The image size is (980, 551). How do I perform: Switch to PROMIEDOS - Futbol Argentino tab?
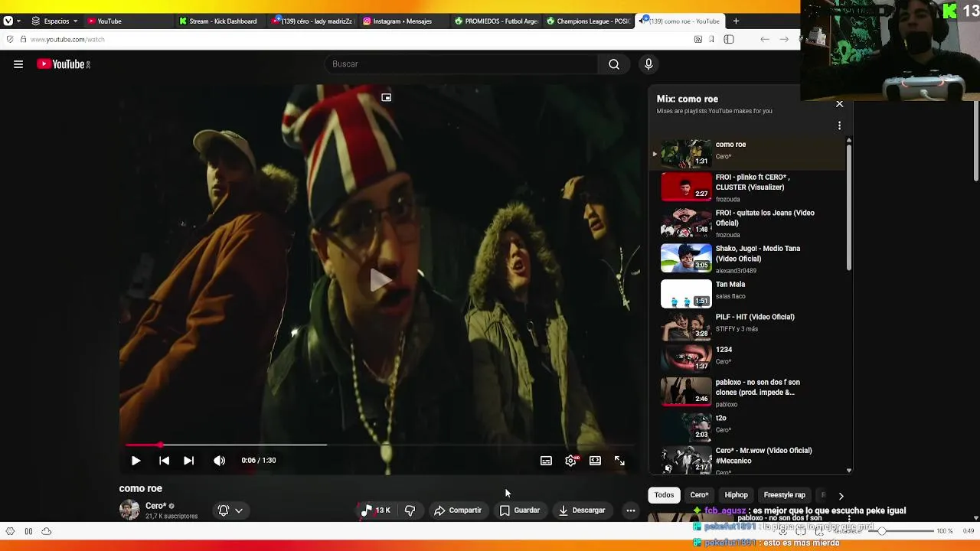[496, 21]
